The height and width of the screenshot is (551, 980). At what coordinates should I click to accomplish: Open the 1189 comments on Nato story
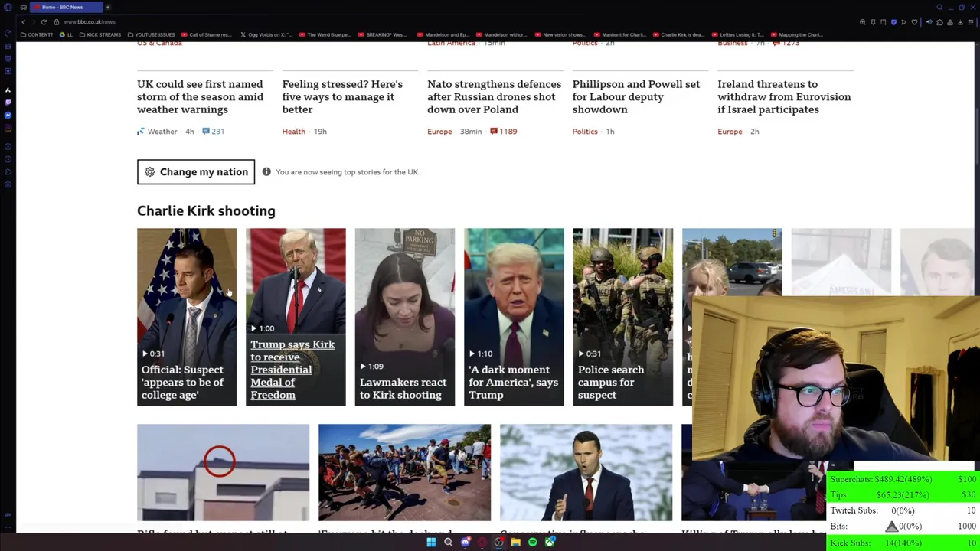pyautogui.click(x=503, y=132)
